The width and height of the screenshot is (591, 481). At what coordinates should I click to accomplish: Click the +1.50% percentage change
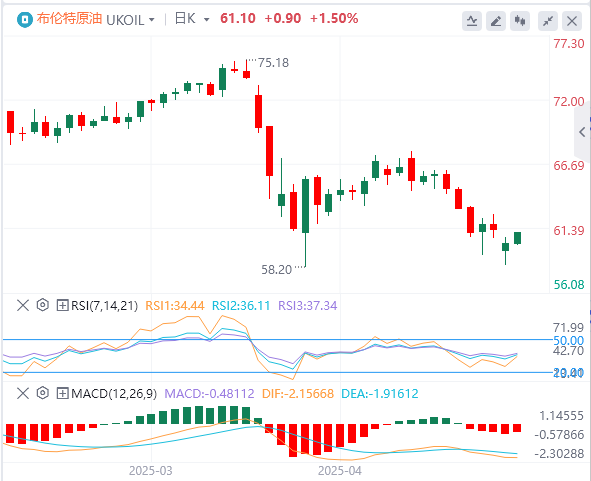[334, 18]
